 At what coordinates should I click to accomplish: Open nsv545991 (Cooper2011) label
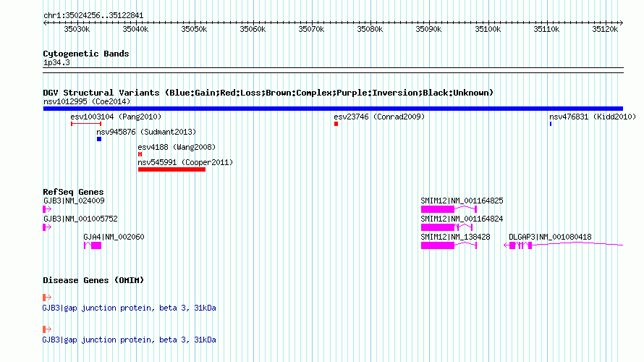[x=185, y=162]
